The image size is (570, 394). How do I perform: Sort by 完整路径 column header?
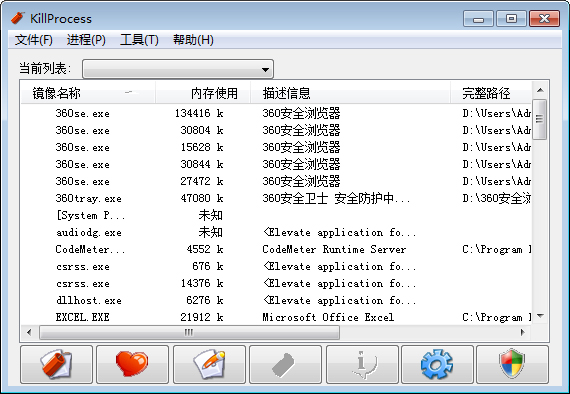491,93
